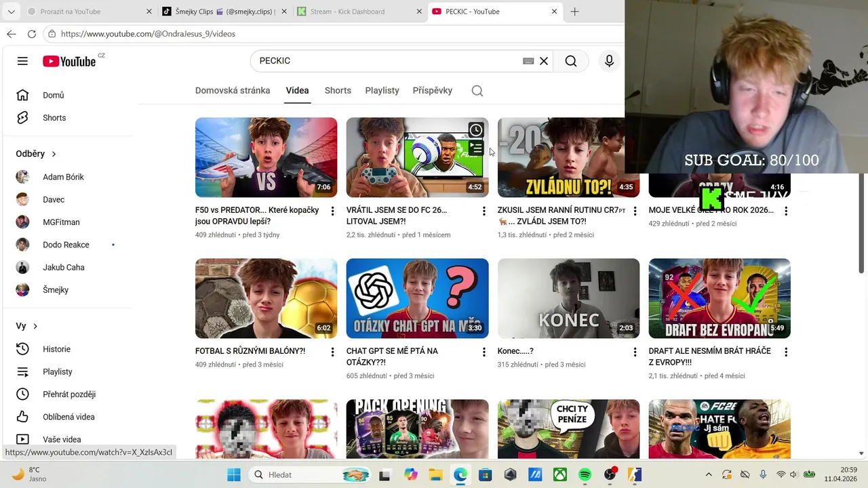
Task: Switch to Playlisty channel tab
Action: click(x=382, y=90)
